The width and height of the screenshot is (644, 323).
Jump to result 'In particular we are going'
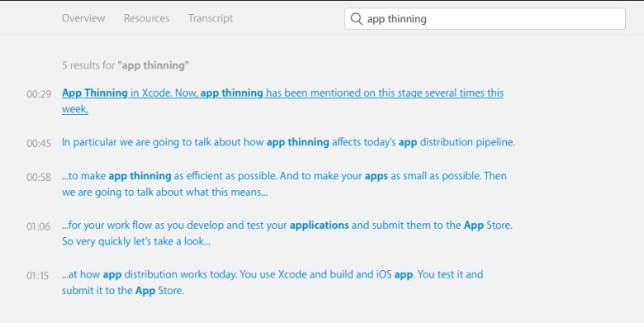tap(288, 143)
